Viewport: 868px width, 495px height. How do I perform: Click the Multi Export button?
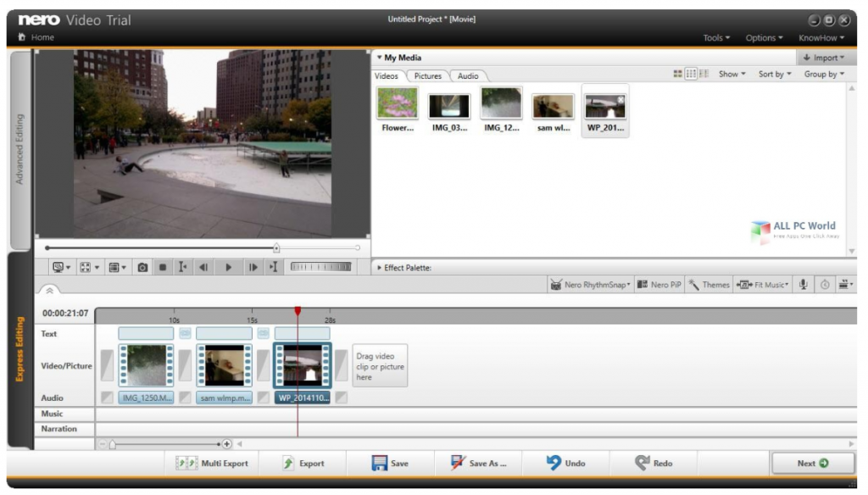point(212,464)
